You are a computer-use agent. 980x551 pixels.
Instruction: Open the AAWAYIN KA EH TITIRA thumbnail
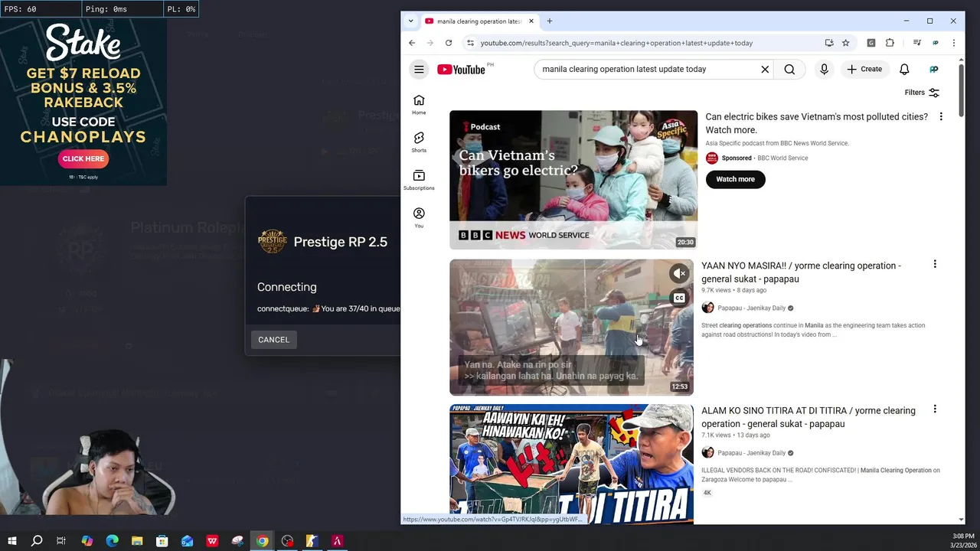(x=571, y=464)
